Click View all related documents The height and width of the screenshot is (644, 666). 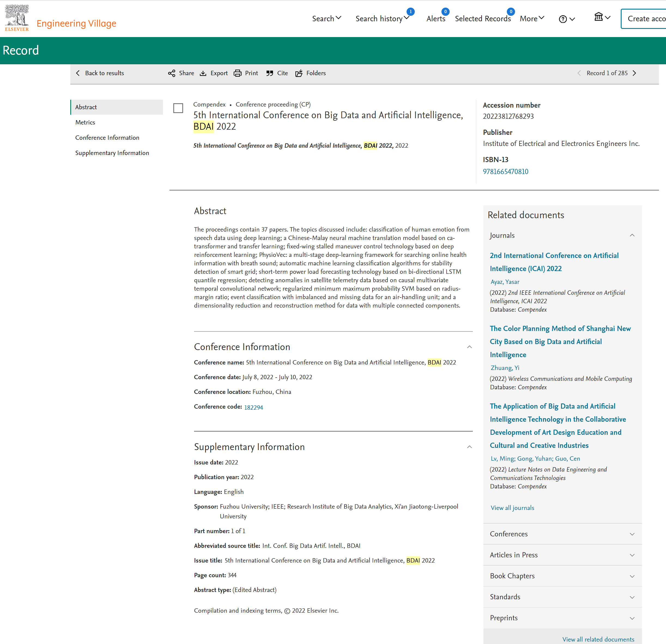598,639
